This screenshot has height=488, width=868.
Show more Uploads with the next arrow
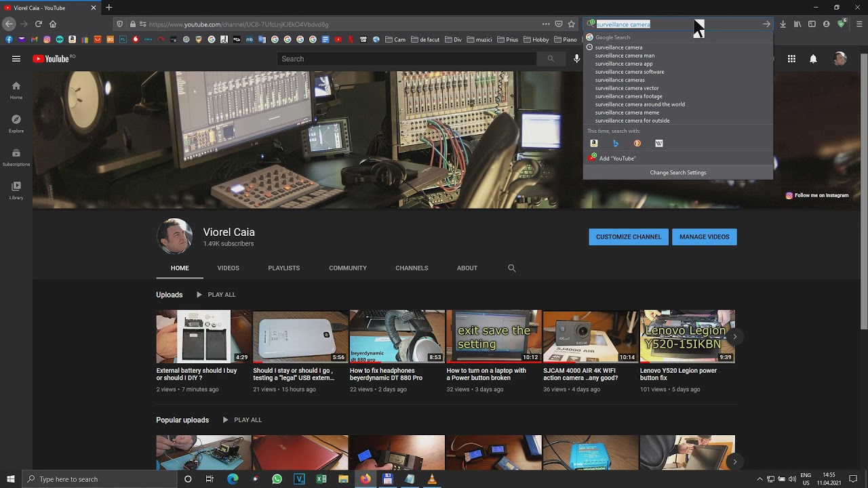click(x=734, y=336)
